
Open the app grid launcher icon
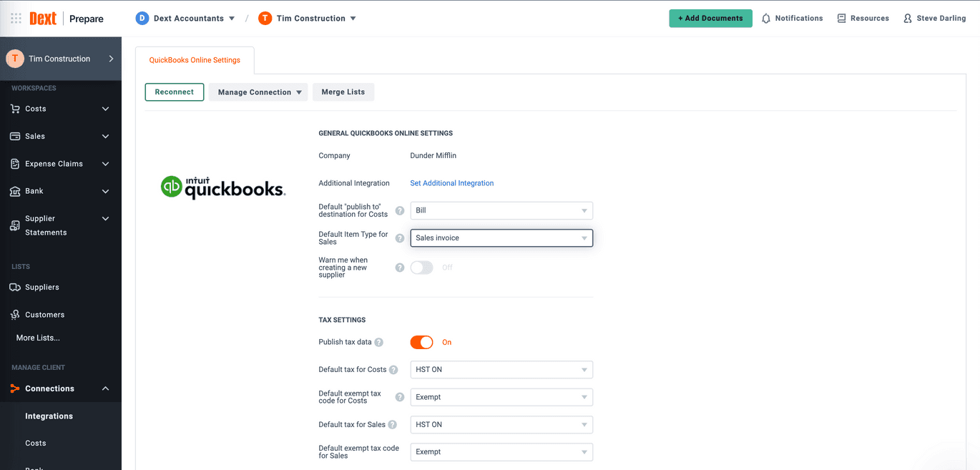16,19
